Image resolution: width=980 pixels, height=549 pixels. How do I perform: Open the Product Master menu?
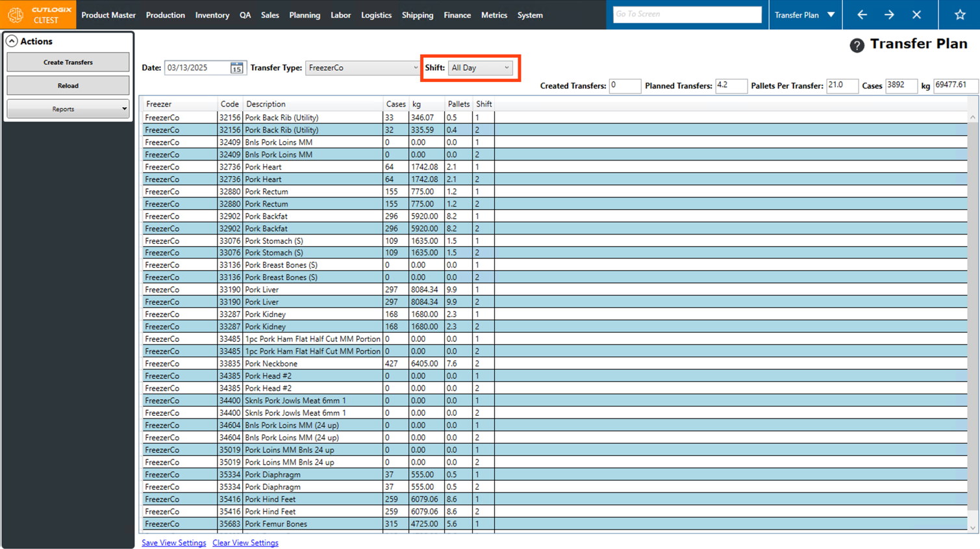(108, 15)
